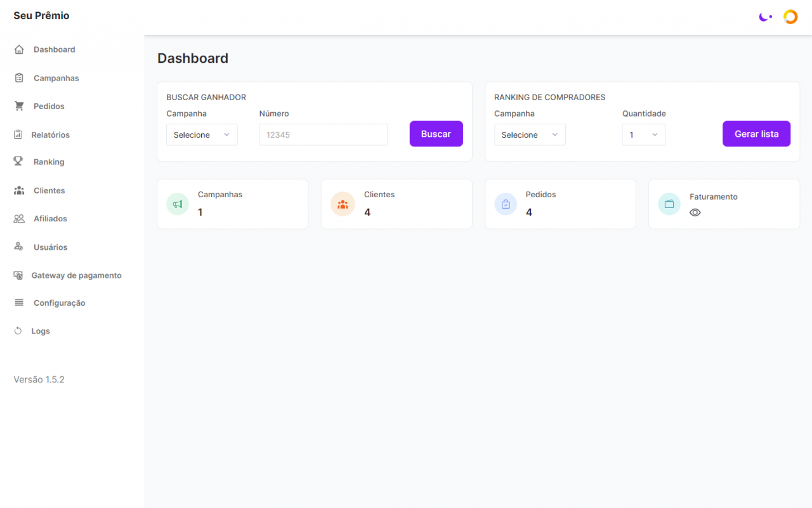Screen dimensions: 812x508
Task: Open Campanha dropdown in Ranking de Compradores
Action: (530, 134)
